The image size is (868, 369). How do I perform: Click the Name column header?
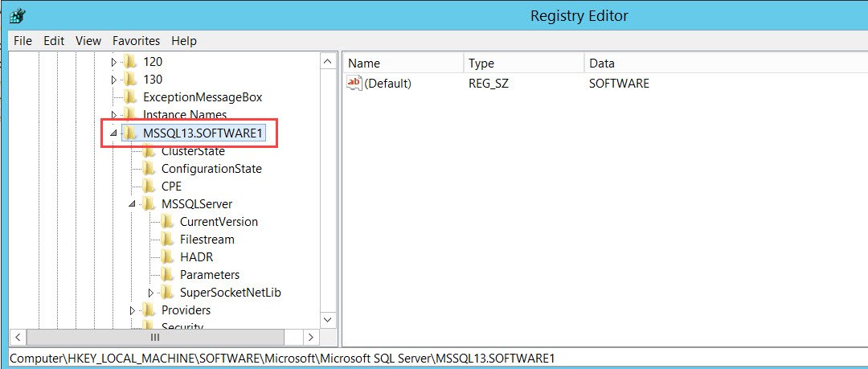click(x=403, y=64)
